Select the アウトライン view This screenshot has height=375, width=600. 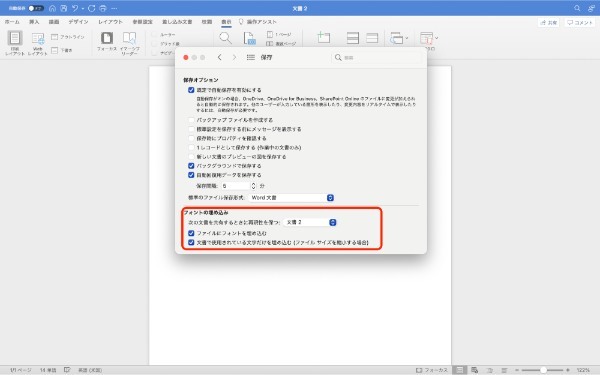[x=68, y=37]
